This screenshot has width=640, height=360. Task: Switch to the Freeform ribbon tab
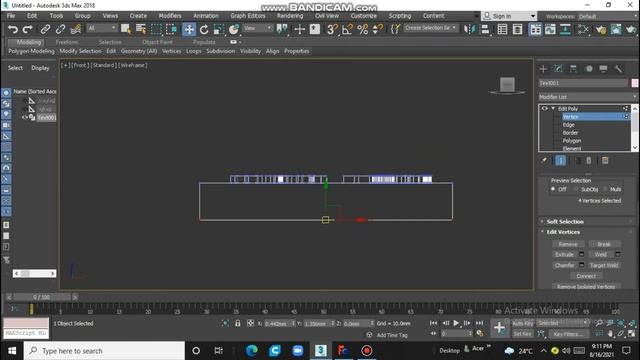67,42
